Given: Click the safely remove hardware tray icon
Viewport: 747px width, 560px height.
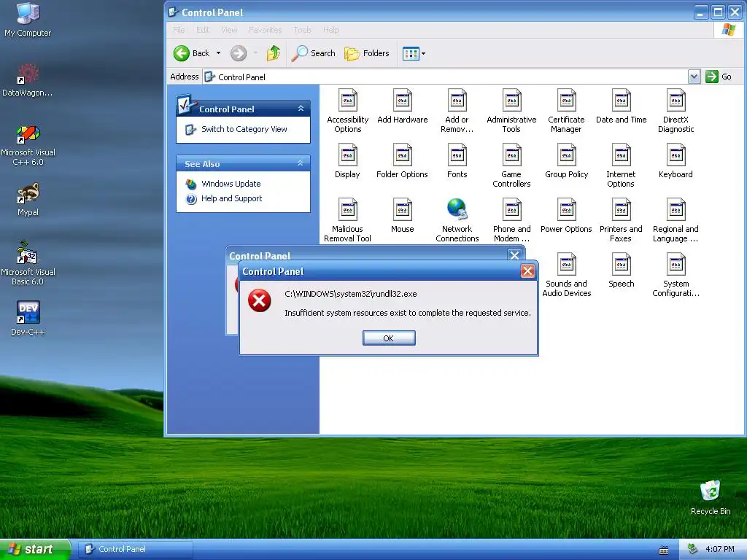Looking at the screenshot, I should (693, 549).
